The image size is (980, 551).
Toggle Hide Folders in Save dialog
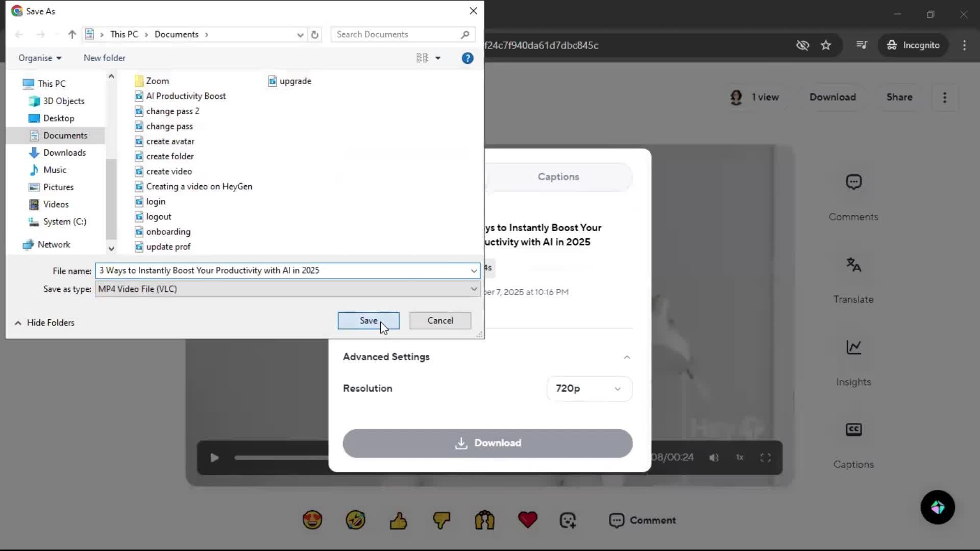point(45,323)
